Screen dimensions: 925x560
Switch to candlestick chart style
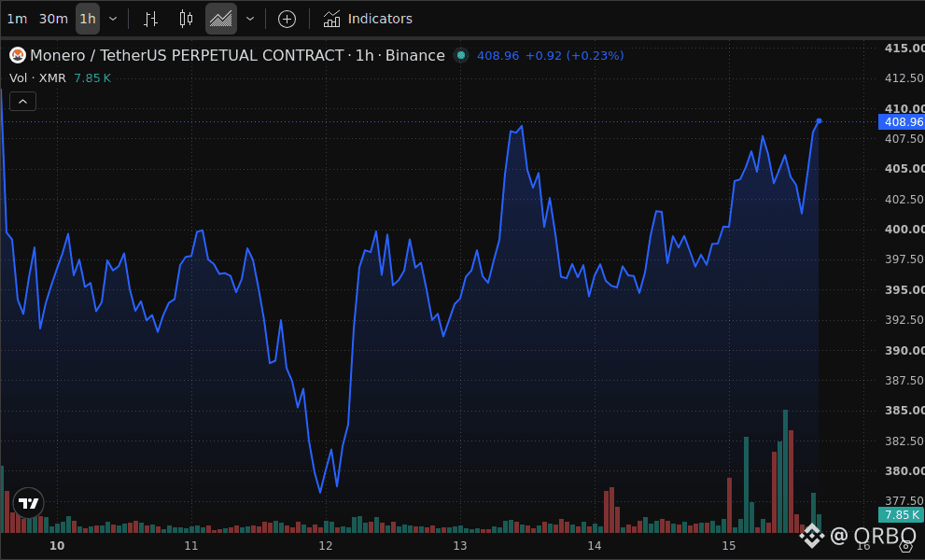pos(186,19)
